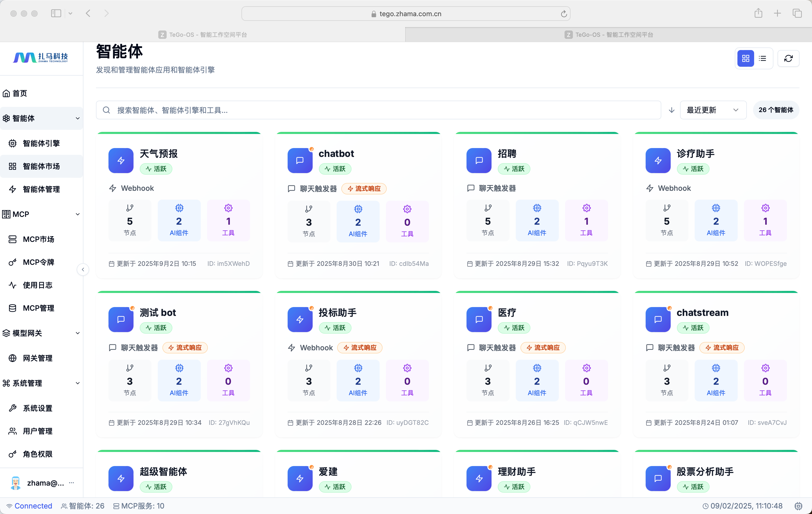Open the 最近更新 sort dropdown
The image size is (812, 514).
click(713, 110)
